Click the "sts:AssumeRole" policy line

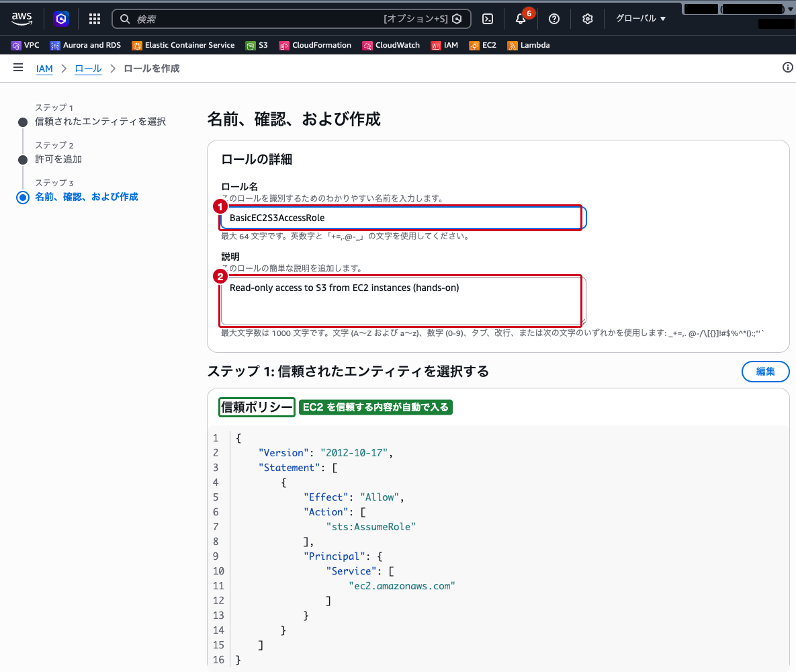tap(371, 527)
